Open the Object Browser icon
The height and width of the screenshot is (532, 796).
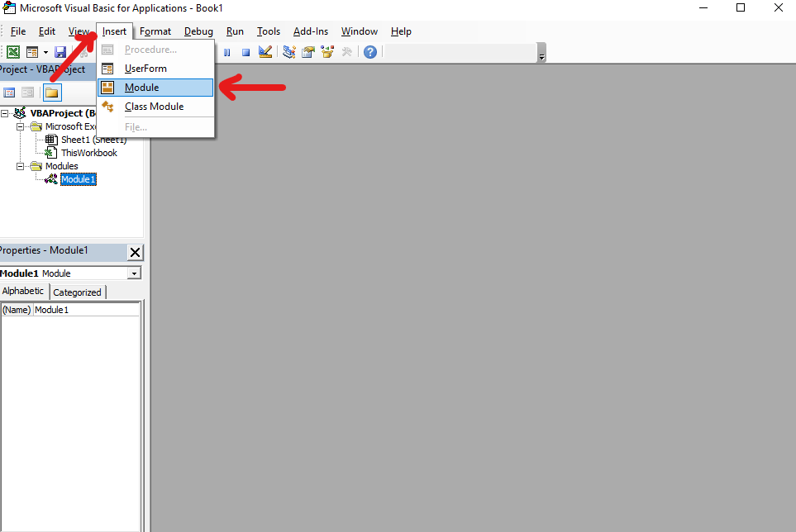(x=327, y=52)
